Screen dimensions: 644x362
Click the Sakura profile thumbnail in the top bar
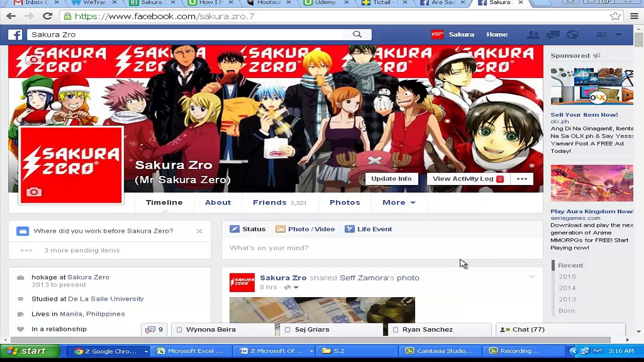[x=437, y=34]
